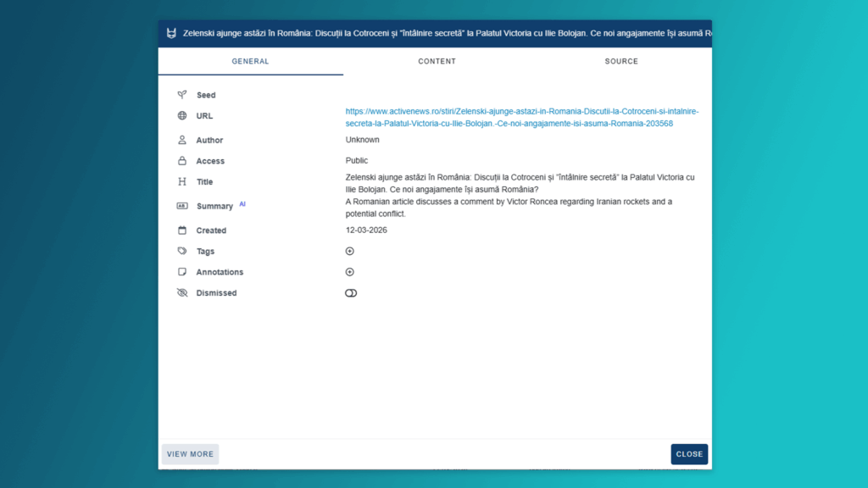Click the Annotations note icon

[x=181, y=272]
